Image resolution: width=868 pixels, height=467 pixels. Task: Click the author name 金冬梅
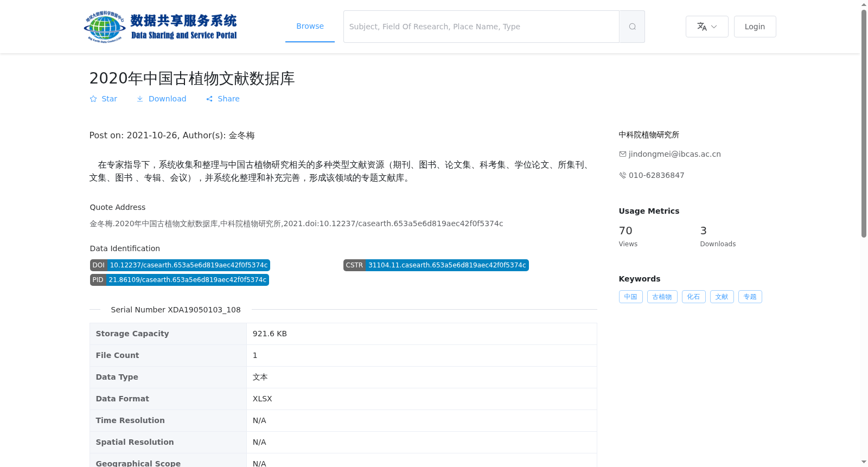[x=241, y=136]
